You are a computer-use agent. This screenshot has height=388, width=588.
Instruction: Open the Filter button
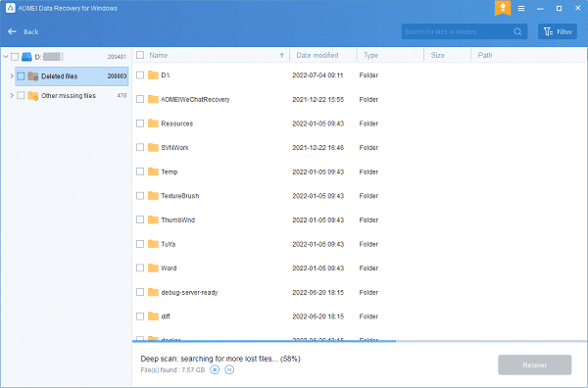[x=558, y=32]
